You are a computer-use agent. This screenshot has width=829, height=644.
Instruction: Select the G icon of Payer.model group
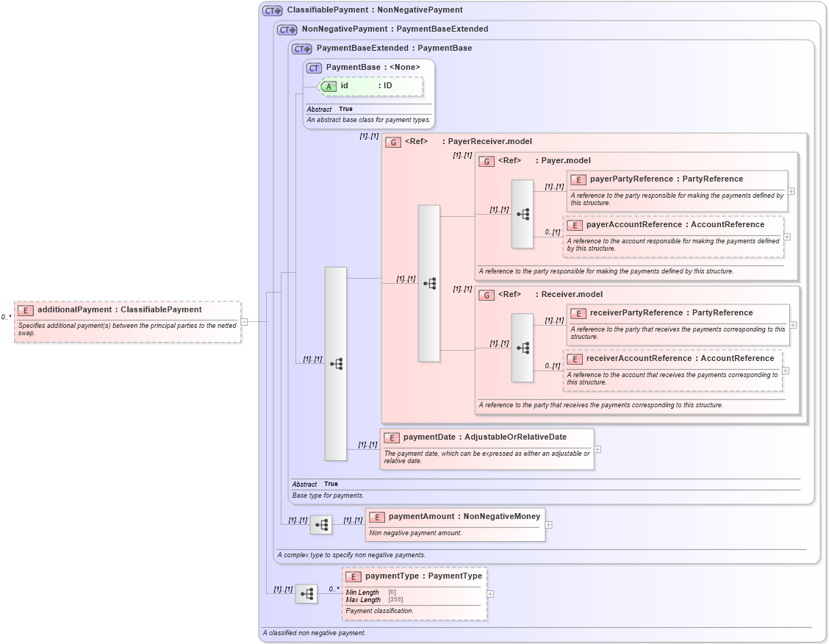click(x=486, y=161)
